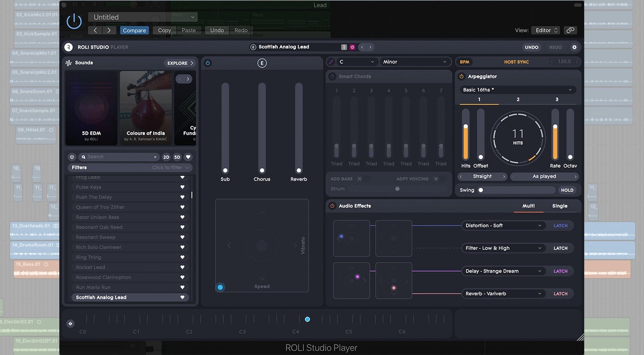The height and width of the screenshot is (355, 644).
Task: Expand the Filters dropdown
Action: coord(130,167)
